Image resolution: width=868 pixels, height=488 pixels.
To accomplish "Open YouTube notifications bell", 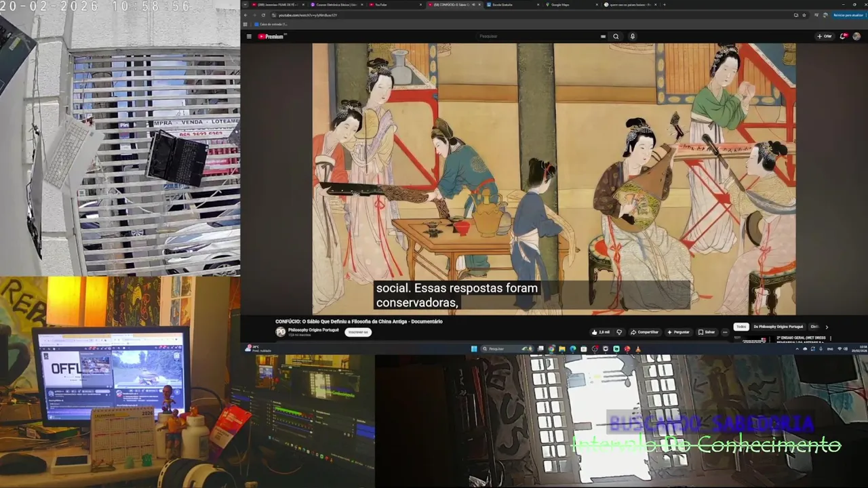I will tap(844, 36).
